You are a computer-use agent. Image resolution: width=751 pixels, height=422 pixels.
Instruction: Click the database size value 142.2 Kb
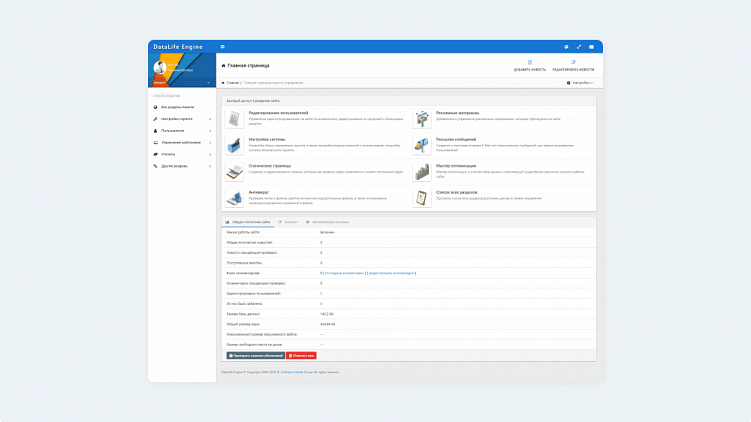[x=327, y=314]
